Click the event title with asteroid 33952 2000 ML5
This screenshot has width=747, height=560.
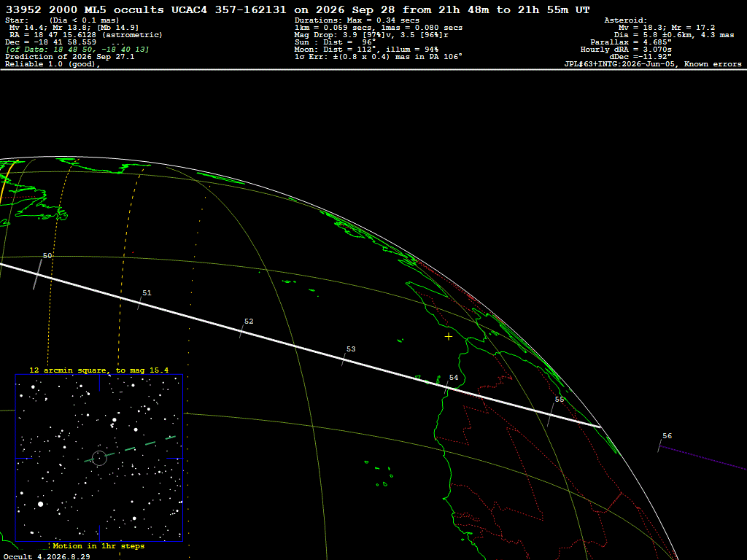[x=298, y=9]
